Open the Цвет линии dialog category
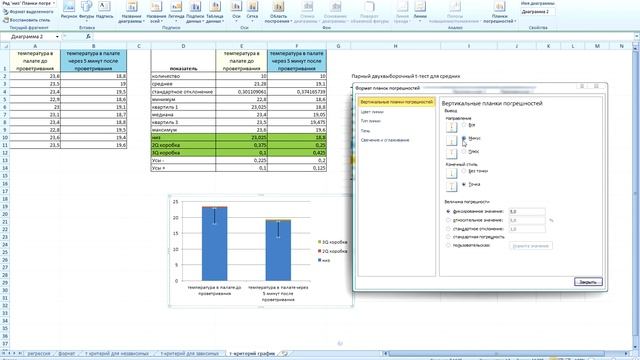This screenshot has height=360, width=640. (372, 112)
